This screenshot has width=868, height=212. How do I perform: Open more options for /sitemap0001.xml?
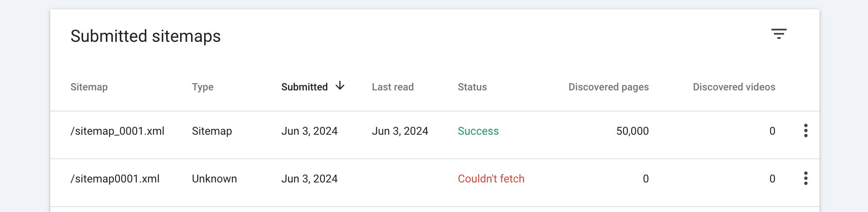tap(806, 179)
